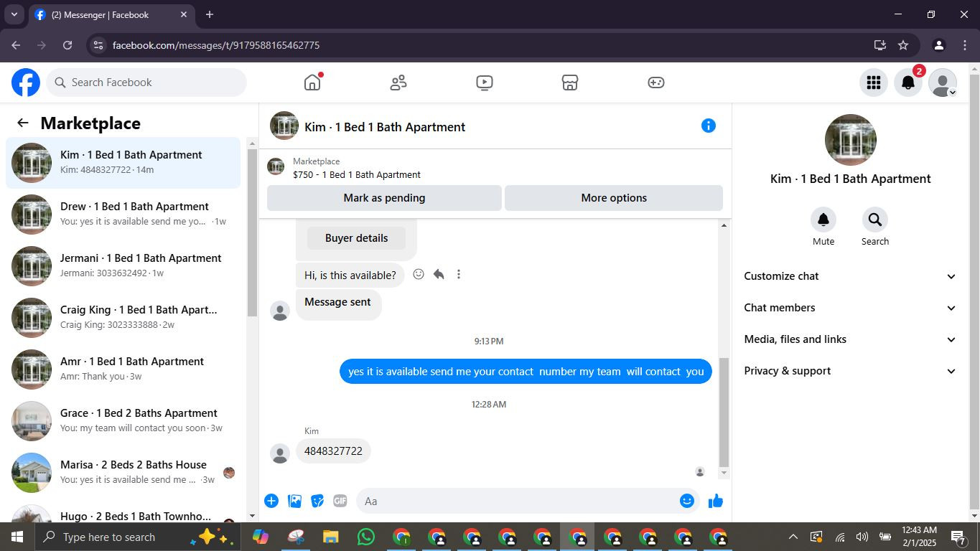Open Chrome tab search dropdown
The height and width of the screenshot is (551, 980).
coord(14,14)
